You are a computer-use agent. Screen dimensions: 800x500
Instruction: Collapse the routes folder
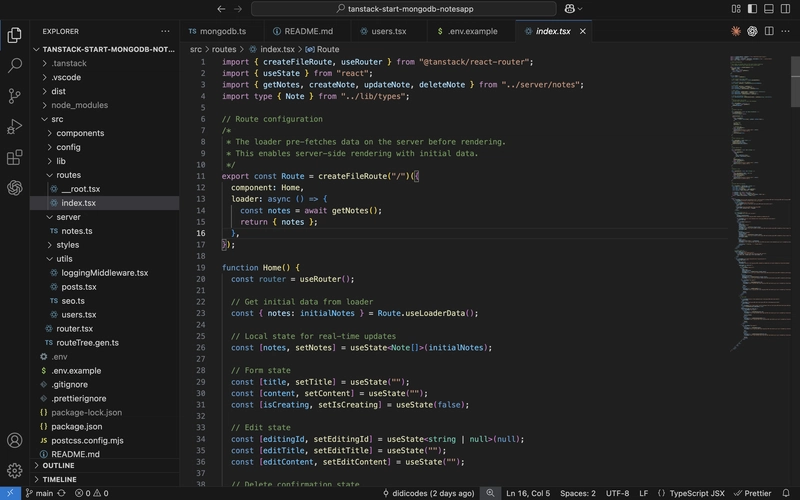pyautogui.click(x=68, y=175)
